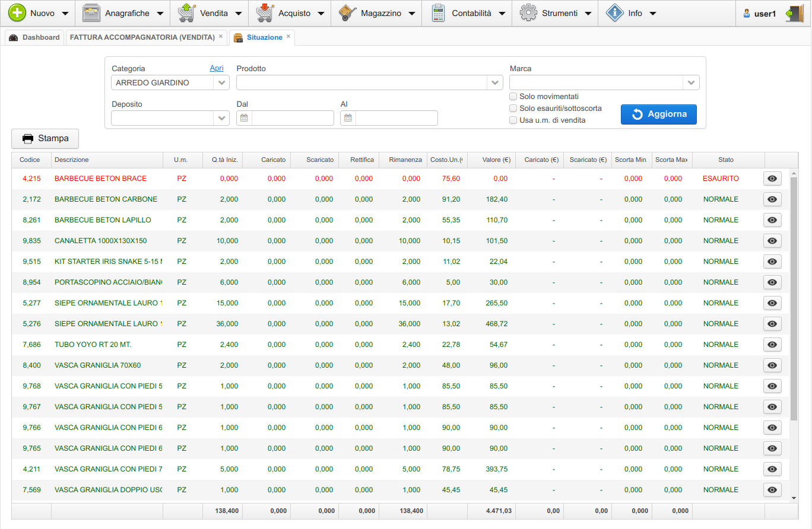Image resolution: width=812 pixels, height=529 pixels.
Task: View details of VASCA GRANIGLIA 70X60
Action: point(772,365)
